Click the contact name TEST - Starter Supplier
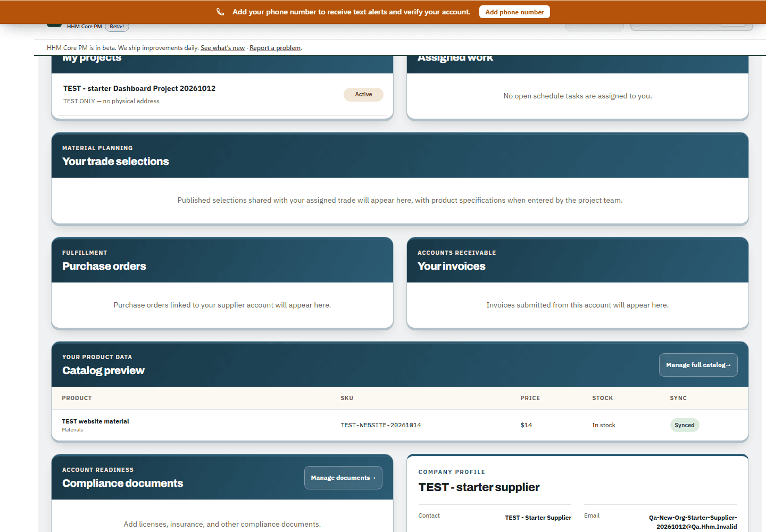 (x=538, y=518)
